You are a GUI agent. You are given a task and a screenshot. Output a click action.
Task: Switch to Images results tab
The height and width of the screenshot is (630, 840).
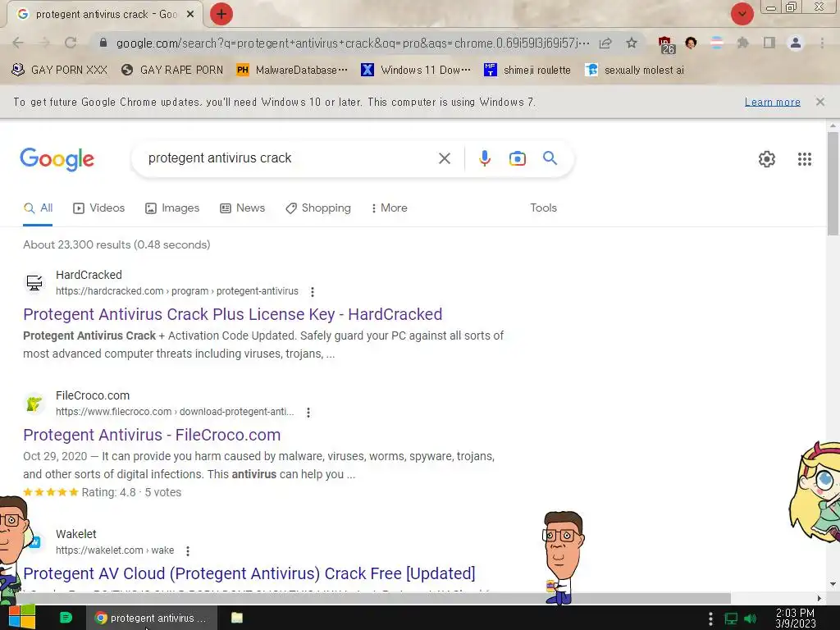point(172,208)
